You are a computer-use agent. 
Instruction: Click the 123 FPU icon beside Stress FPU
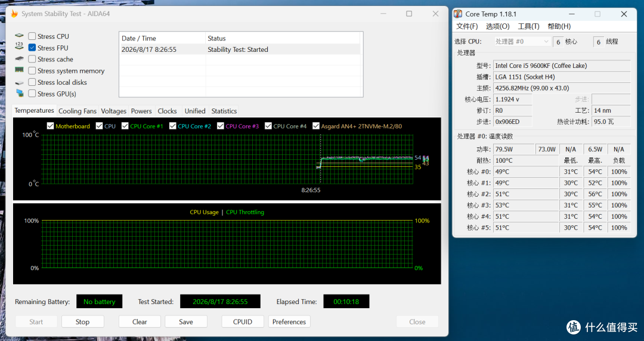(19, 46)
